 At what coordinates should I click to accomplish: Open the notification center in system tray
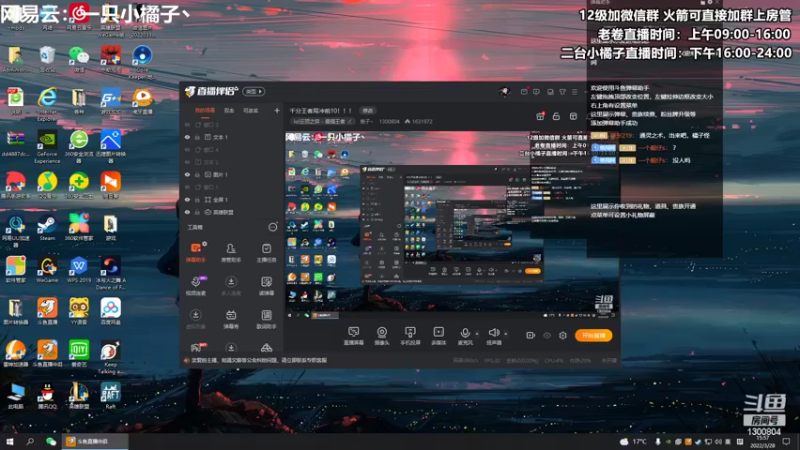(786, 441)
